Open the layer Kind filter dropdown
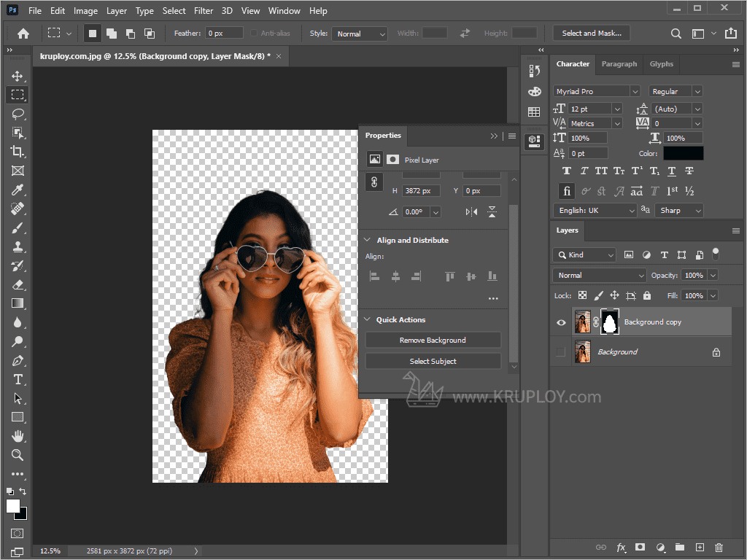Image resolution: width=747 pixels, height=560 pixels. [x=584, y=255]
